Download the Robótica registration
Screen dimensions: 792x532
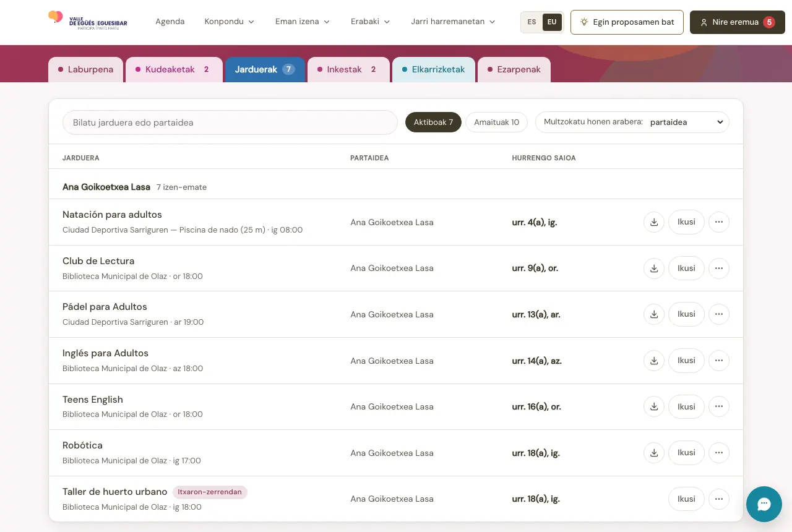(654, 453)
